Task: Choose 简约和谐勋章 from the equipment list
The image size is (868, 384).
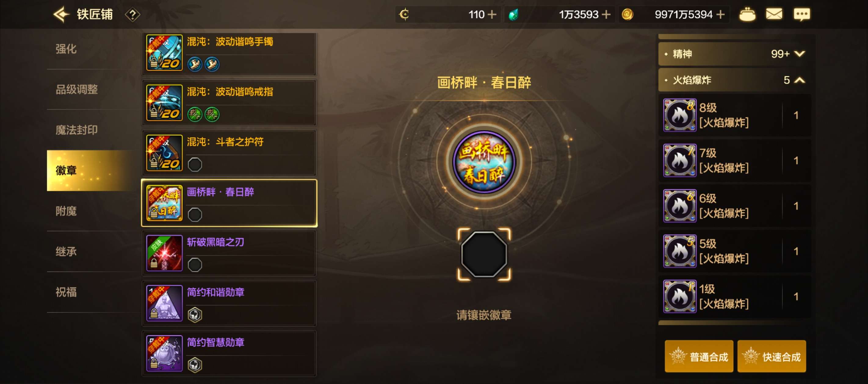Action: coord(229,304)
